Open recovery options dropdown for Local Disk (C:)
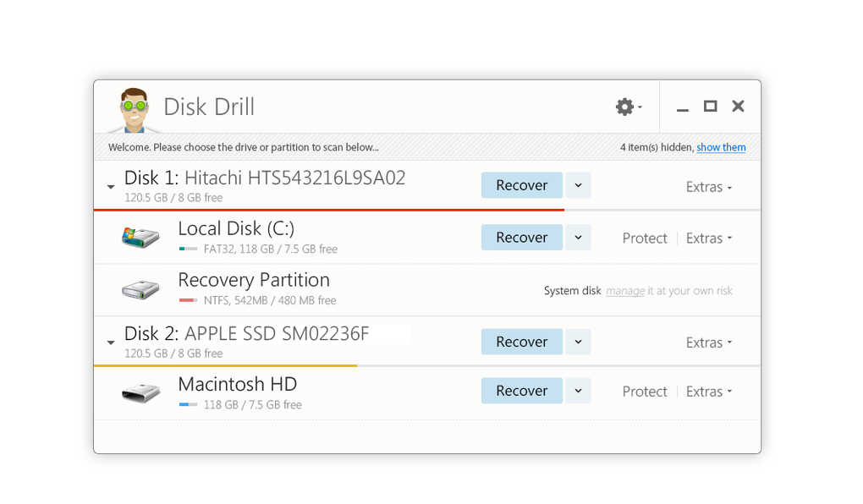Viewport: 863px width, 504px height. click(x=578, y=238)
